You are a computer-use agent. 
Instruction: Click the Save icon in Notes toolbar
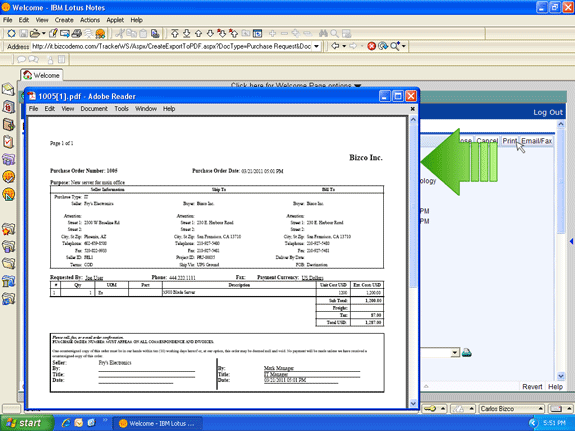point(23,34)
